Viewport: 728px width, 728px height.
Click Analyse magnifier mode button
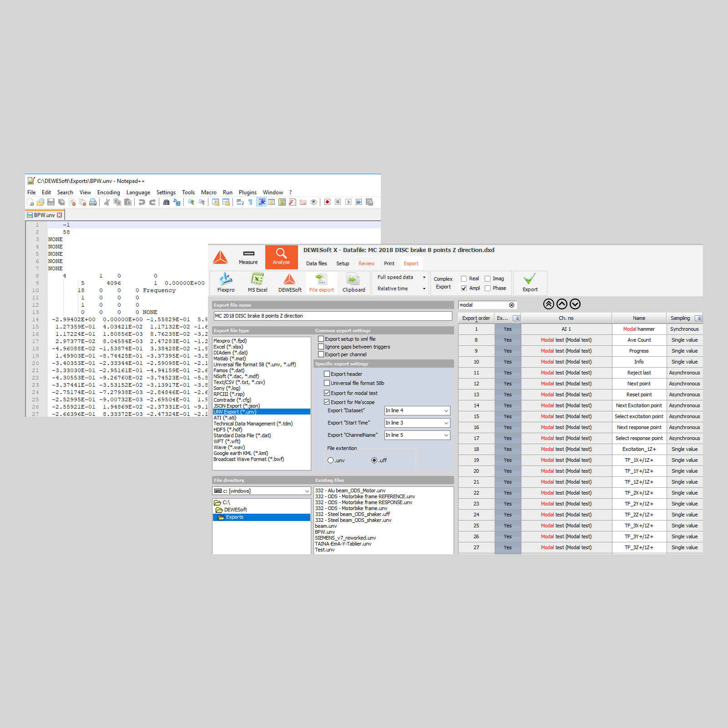(281, 257)
